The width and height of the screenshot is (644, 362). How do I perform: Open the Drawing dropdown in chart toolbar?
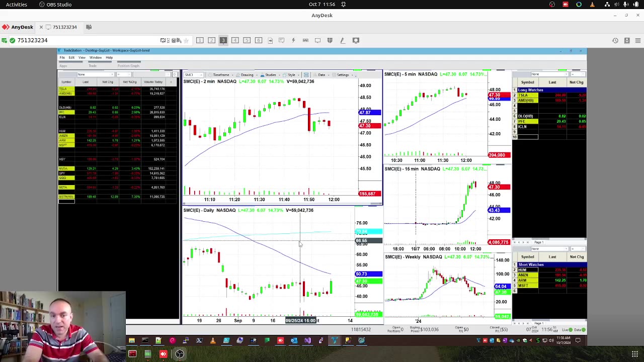(247, 75)
